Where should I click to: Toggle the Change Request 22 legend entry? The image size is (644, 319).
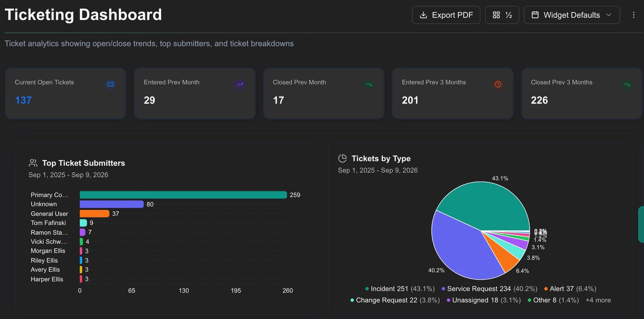pos(395,300)
